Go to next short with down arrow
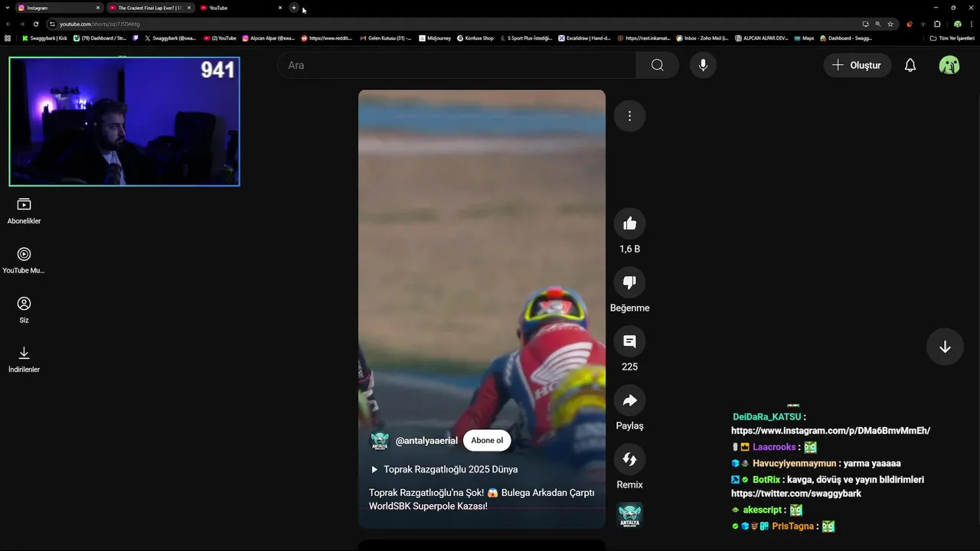This screenshot has height=551, width=980. tap(945, 347)
